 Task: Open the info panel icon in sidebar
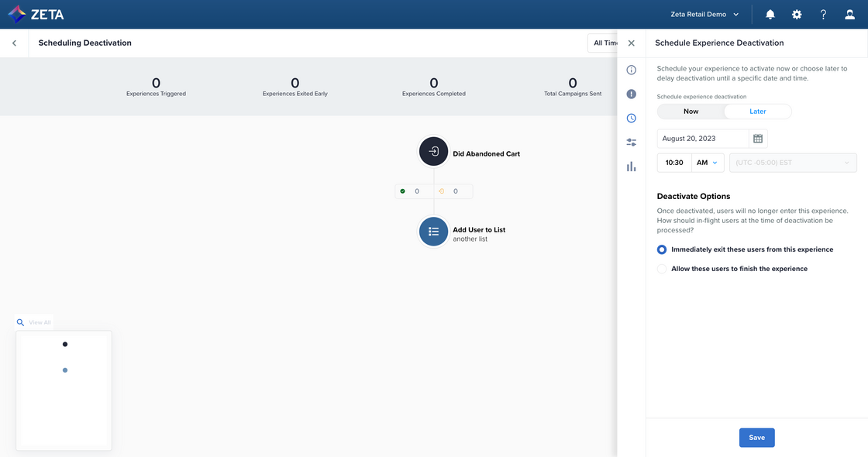tap(631, 70)
